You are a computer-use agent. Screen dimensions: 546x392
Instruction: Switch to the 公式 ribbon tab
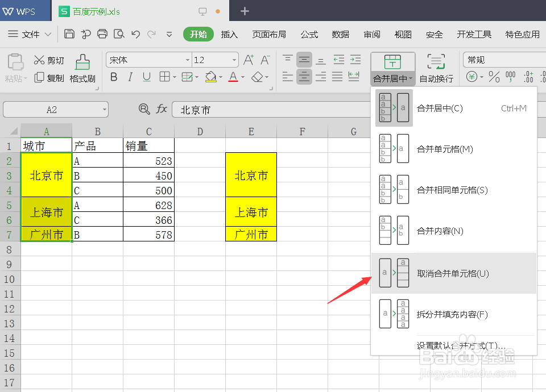309,35
